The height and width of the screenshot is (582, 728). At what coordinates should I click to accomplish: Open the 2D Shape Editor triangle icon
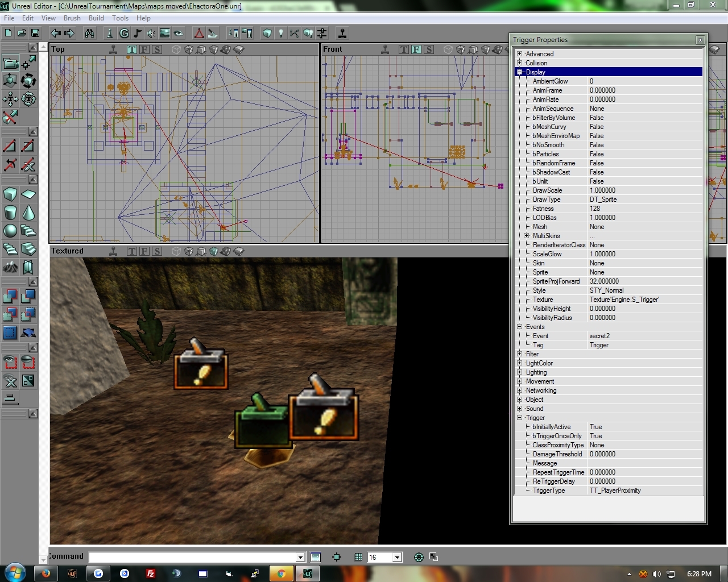tap(199, 33)
